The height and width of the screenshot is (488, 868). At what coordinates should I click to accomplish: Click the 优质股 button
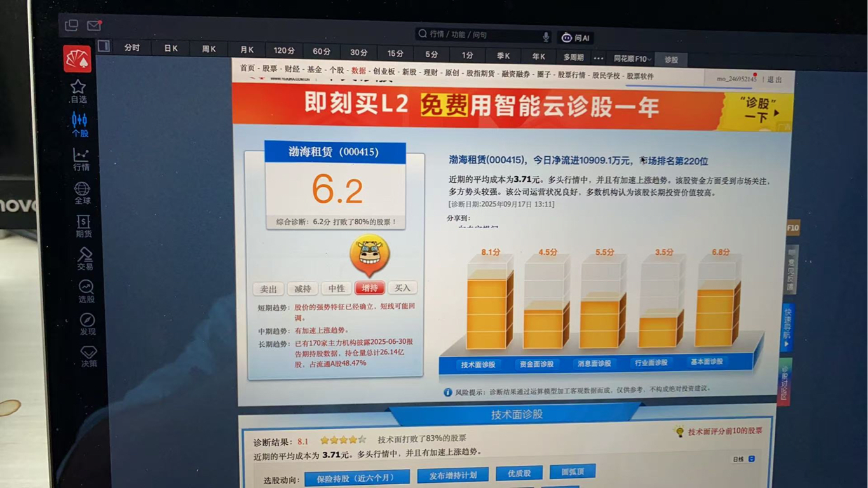519,473
